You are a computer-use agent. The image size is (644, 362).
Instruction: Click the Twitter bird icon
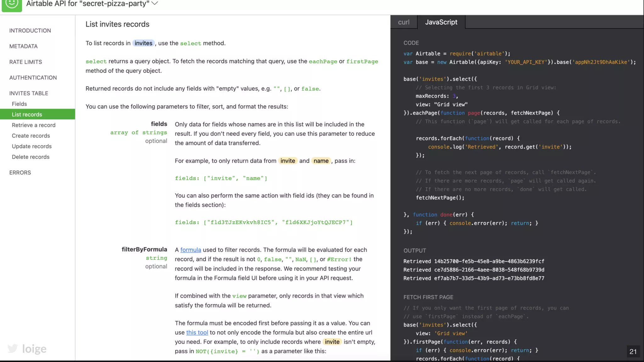tap(13, 348)
